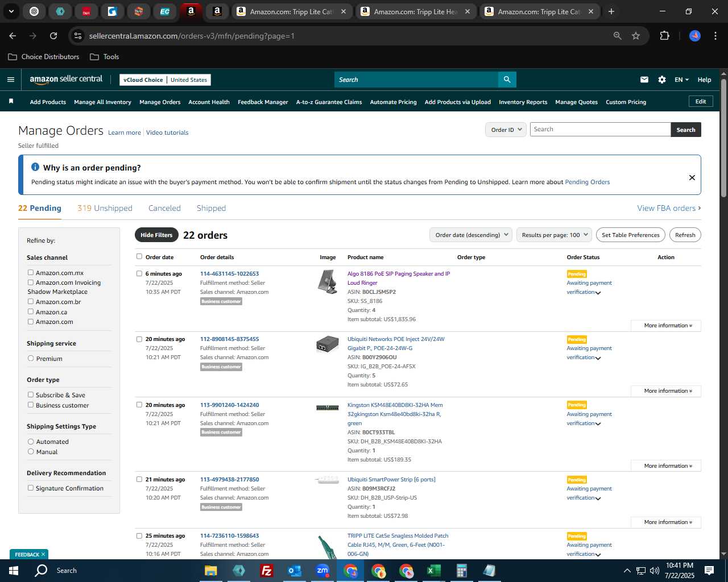Screen dimensions: 728x582
Task: Check the Amazon.com Invoicing Shadow Marketplace filter
Action: coord(31,282)
